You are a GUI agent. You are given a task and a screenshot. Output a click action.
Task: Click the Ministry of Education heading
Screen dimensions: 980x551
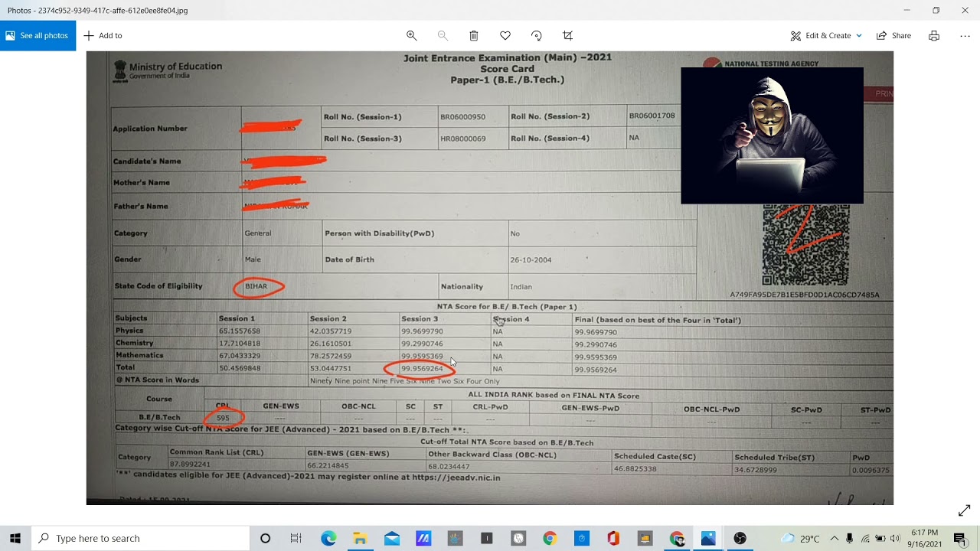tap(175, 67)
